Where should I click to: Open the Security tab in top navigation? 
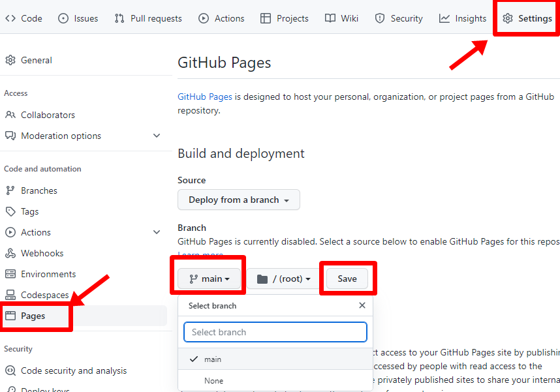click(399, 18)
